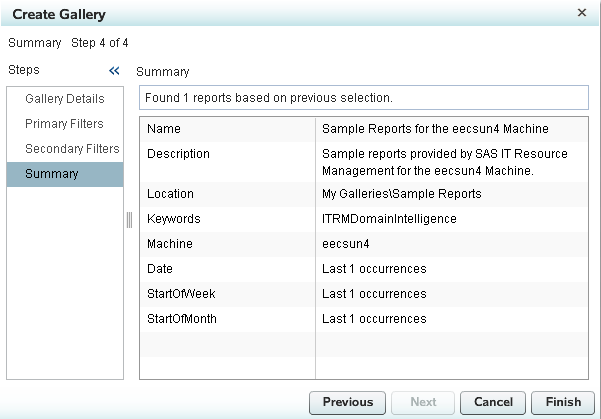The width and height of the screenshot is (601, 419).
Task: Go to the Secondary Filters step
Action: pyautogui.click(x=72, y=149)
